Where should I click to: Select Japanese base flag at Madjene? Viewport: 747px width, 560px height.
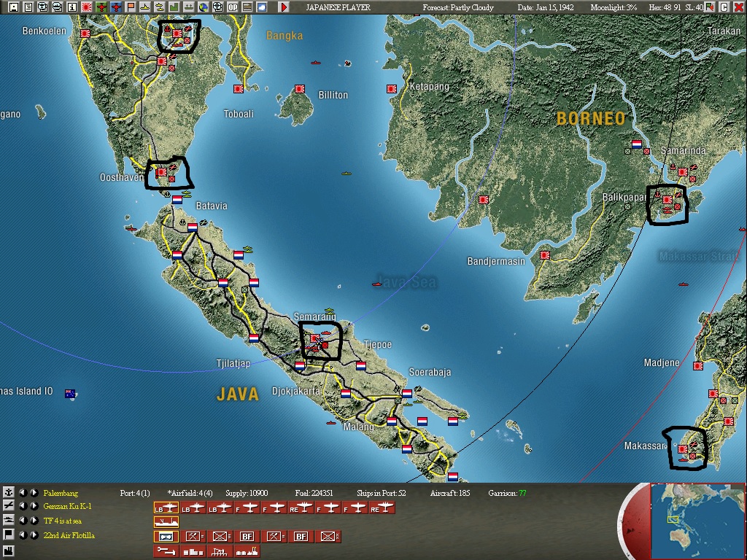(698, 366)
